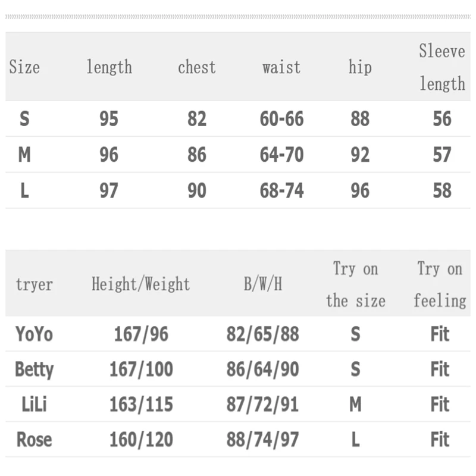The image size is (476, 476).
Task: Select tryer name Betty
Action: [34, 369]
